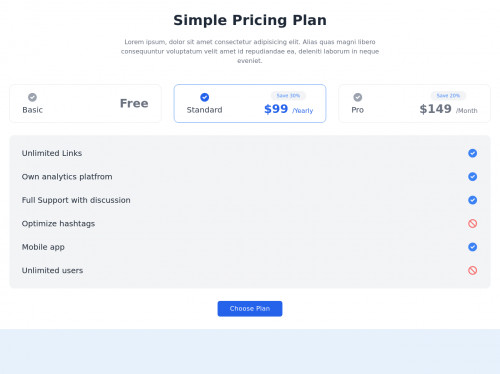The image size is (500, 374).
Task: Select the Free price on Basic card
Action: 134,103
